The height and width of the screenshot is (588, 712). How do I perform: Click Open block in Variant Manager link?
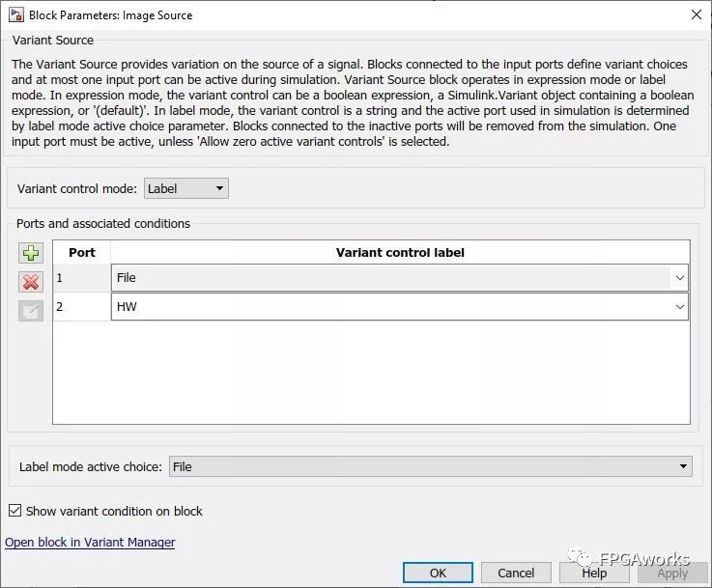point(90,543)
